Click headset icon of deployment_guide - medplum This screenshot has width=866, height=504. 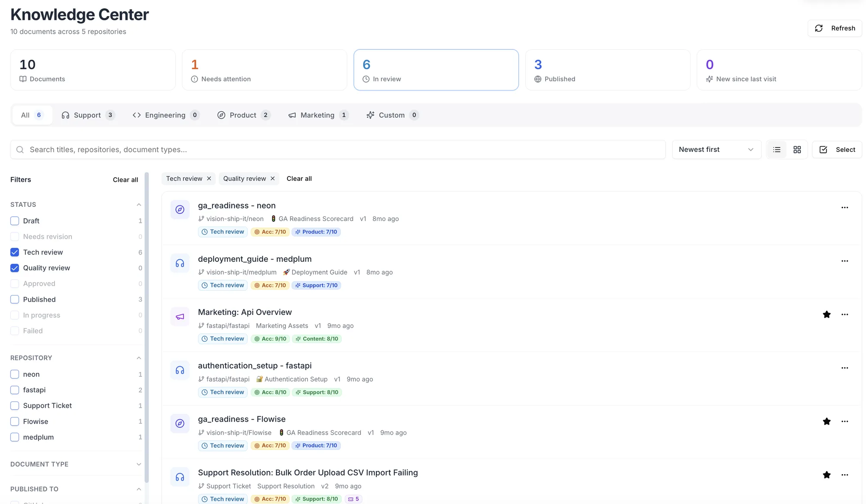click(x=180, y=263)
